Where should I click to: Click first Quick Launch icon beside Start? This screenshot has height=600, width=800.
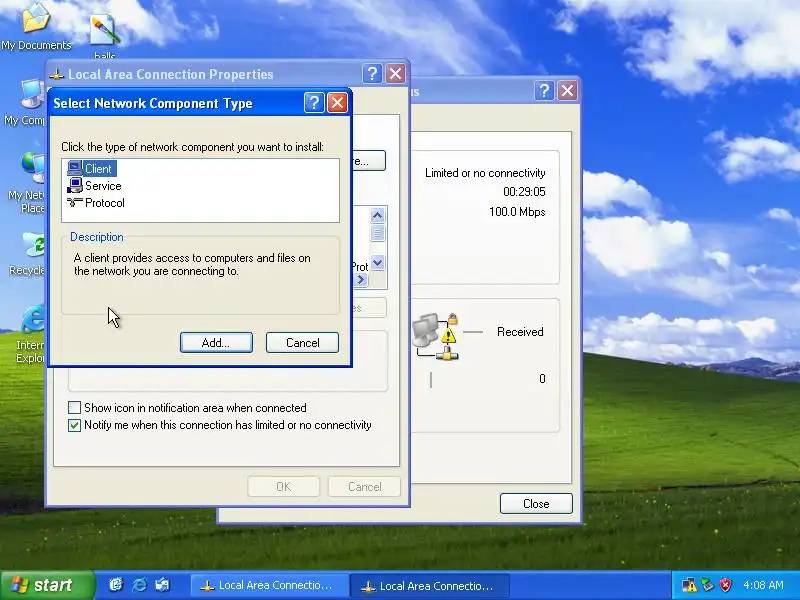[116, 585]
